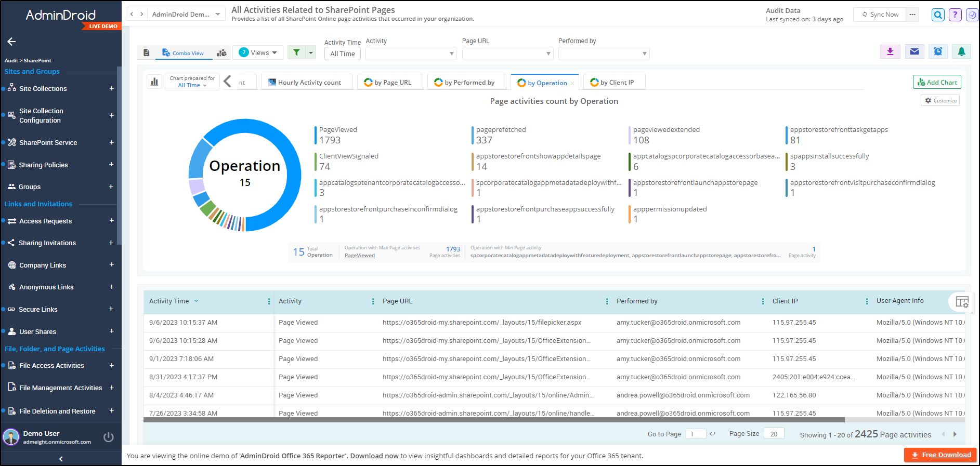
Task: Select the Hourly Activity count chart tab
Action: [307, 82]
